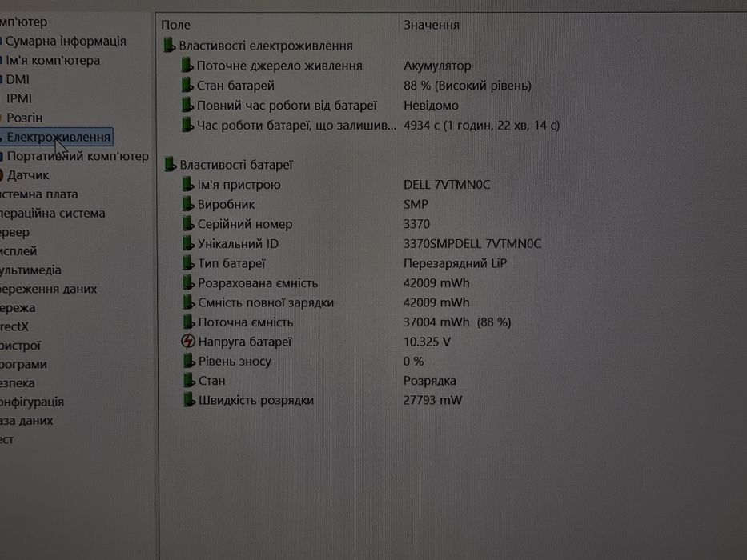Screen dimensions: 747x560
Task: Select the value 27793 mW
Action: 432,400
